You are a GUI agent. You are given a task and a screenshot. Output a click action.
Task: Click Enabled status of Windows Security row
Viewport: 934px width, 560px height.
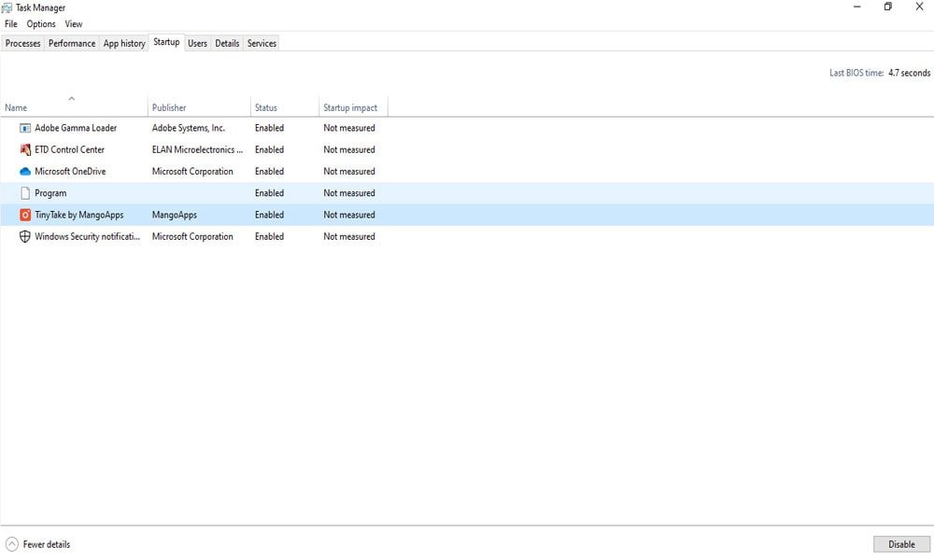pyautogui.click(x=269, y=237)
